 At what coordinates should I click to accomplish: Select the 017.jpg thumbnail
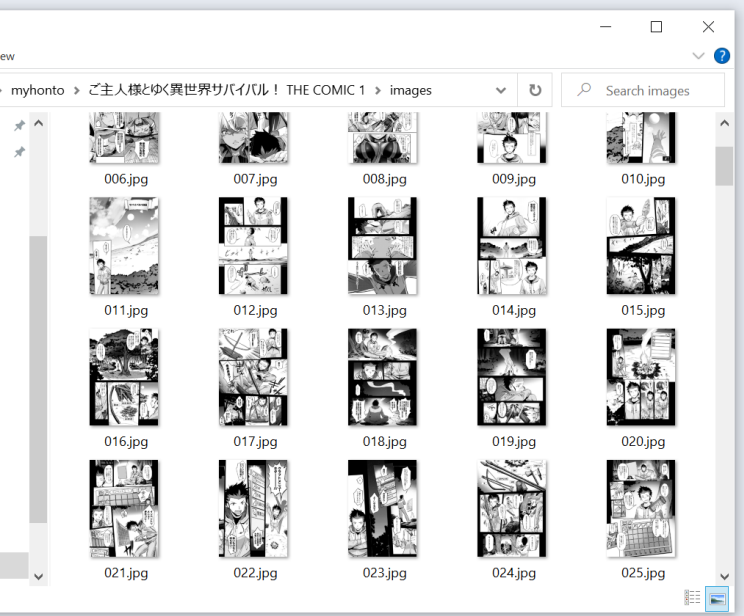pyautogui.click(x=253, y=377)
